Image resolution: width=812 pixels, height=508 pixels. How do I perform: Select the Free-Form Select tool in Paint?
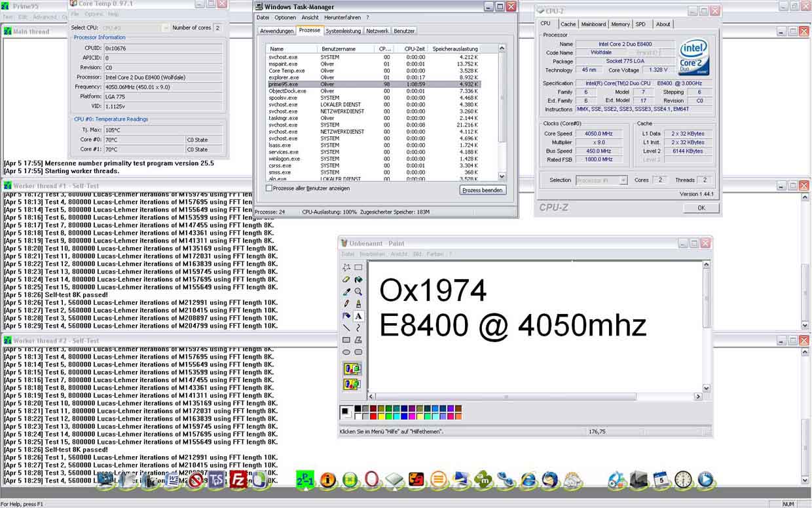tap(346, 267)
